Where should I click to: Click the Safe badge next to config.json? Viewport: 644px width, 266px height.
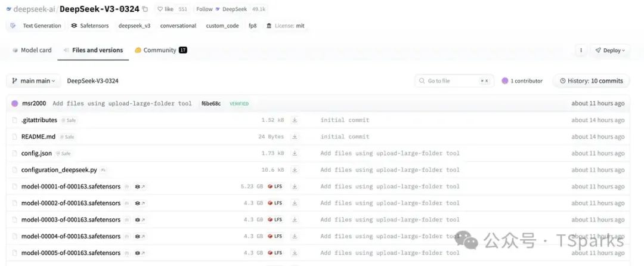coord(64,153)
